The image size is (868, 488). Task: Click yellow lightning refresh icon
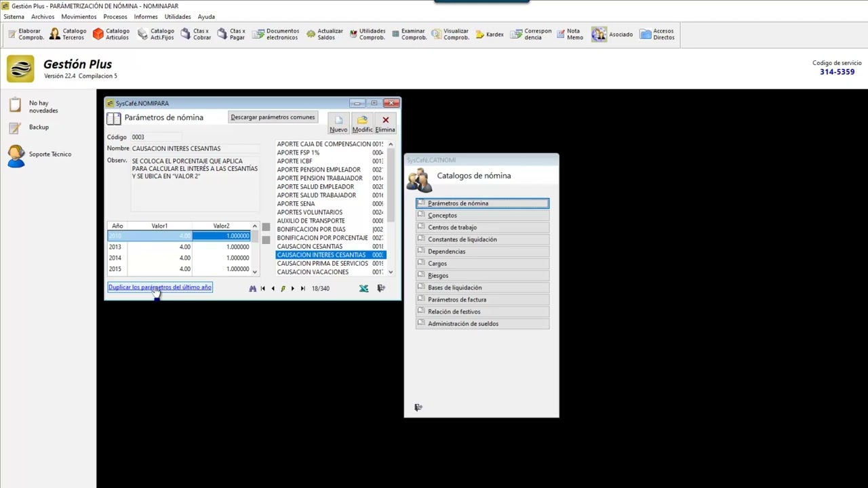click(283, 288)
